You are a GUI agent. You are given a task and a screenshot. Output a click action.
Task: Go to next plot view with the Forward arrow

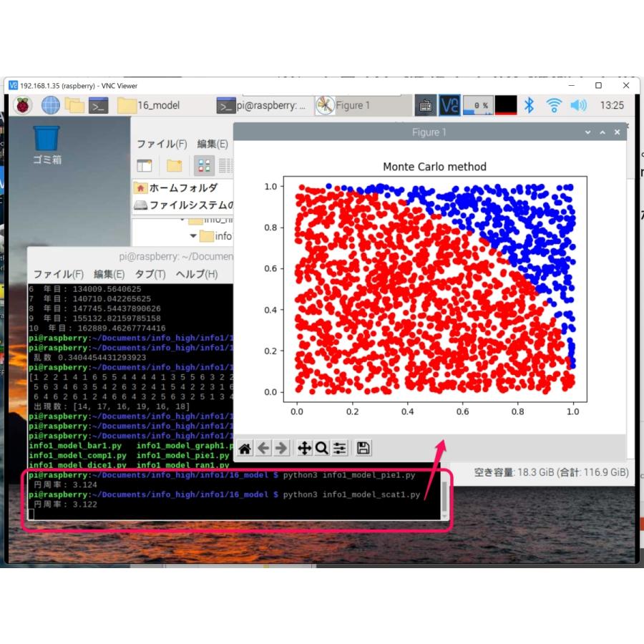click(x=283, y=447)
